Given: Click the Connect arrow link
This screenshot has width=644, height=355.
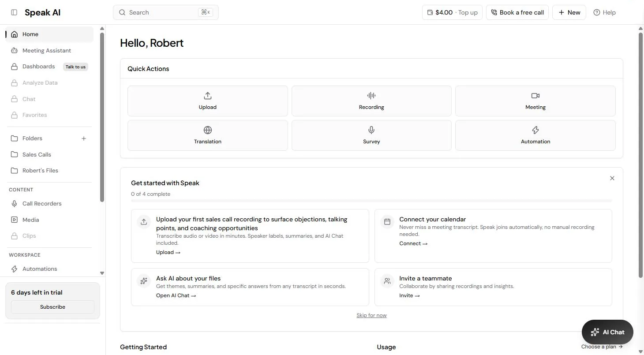Looking at the screenshot, I should (x=413, y=243).
